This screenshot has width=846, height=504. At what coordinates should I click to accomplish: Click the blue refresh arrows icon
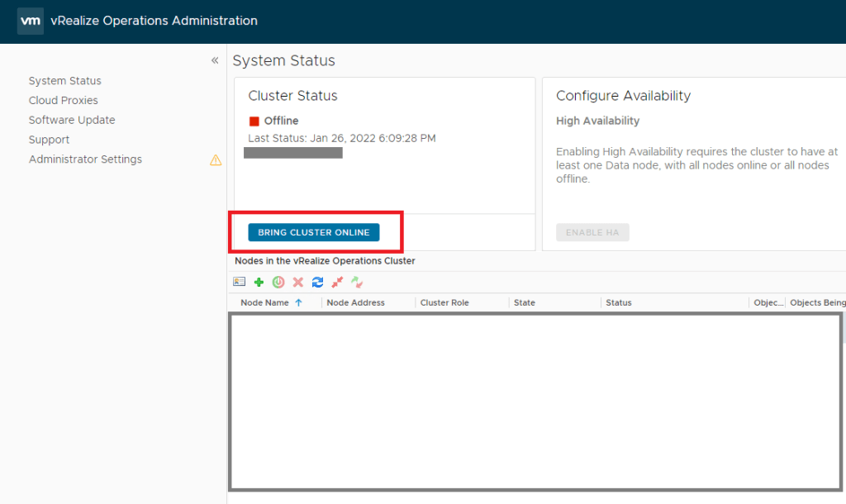coord(317,282)
